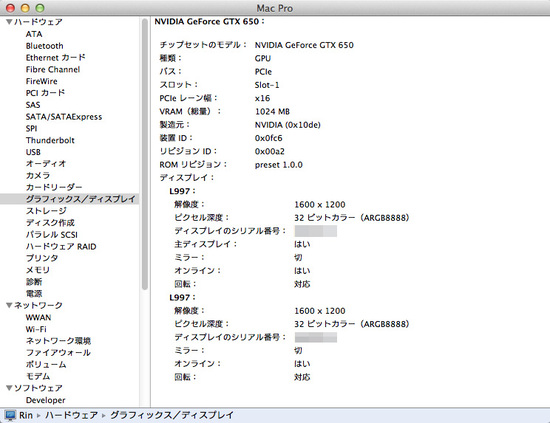Open Wi-Fi under the network section
Screen dimensions: 550x423
(36, 329)
